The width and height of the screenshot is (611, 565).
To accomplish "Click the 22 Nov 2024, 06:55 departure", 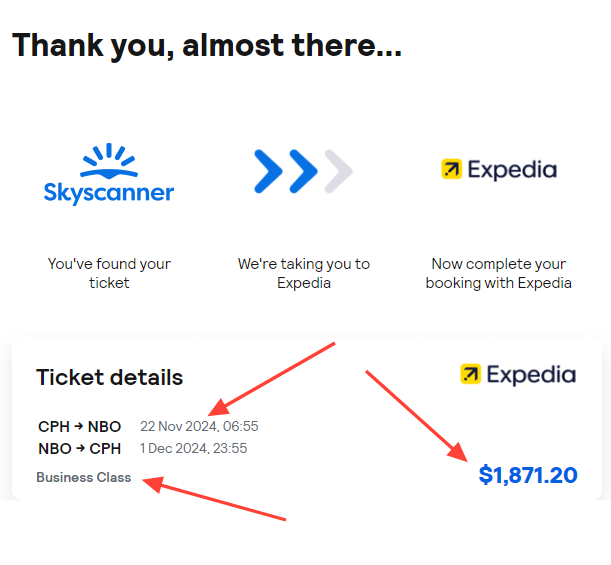I will click(199, 426).
